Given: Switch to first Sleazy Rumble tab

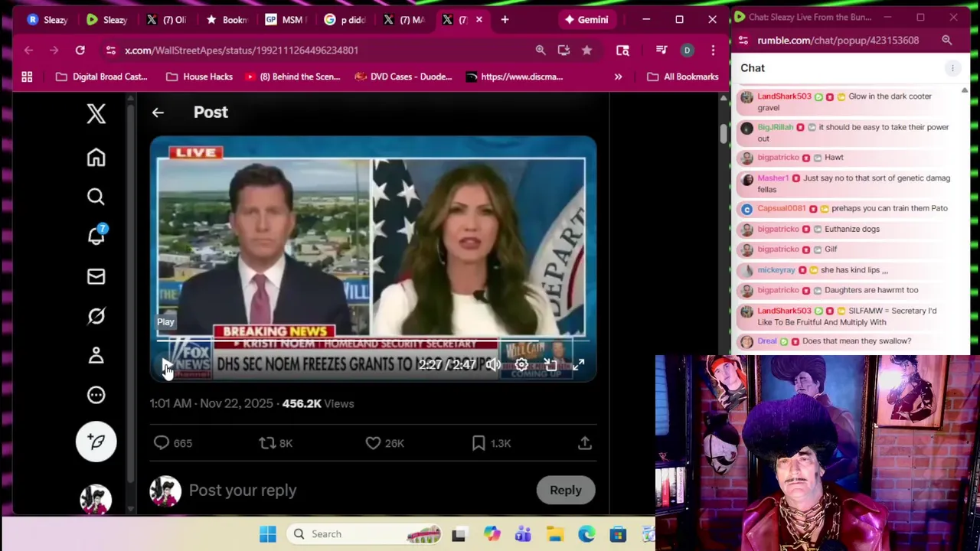Looking at the screenshot, I should click(47, 20).
